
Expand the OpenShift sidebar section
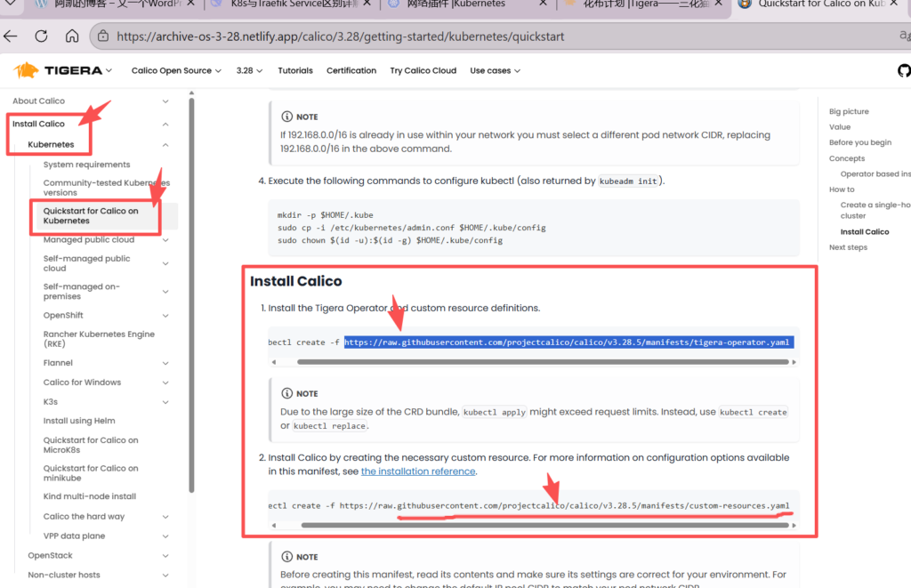[x=165, y=315]
